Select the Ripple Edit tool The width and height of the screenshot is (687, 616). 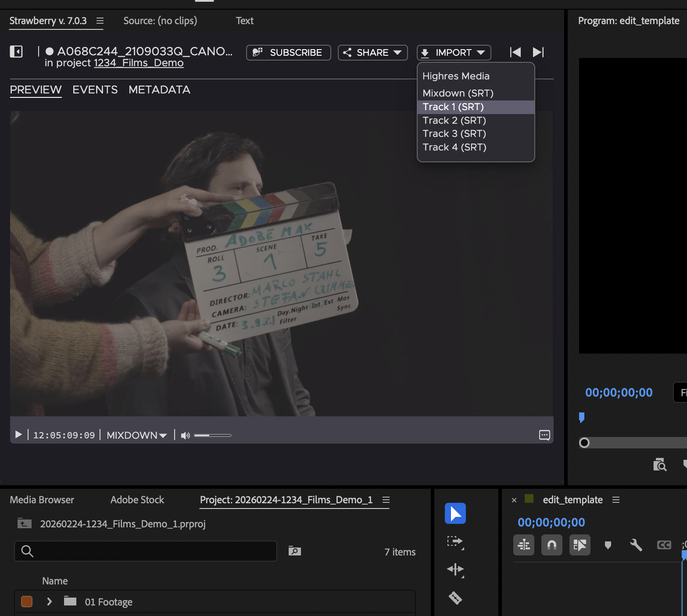(455, 569)
